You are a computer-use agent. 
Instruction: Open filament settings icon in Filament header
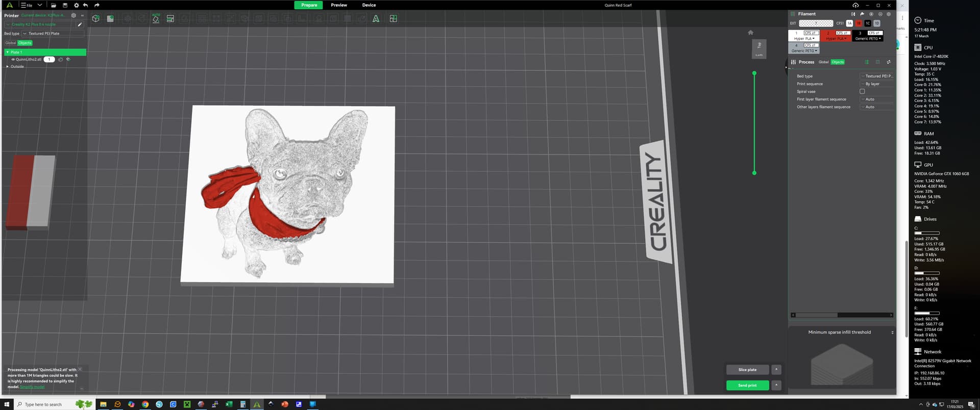(889, 14)
